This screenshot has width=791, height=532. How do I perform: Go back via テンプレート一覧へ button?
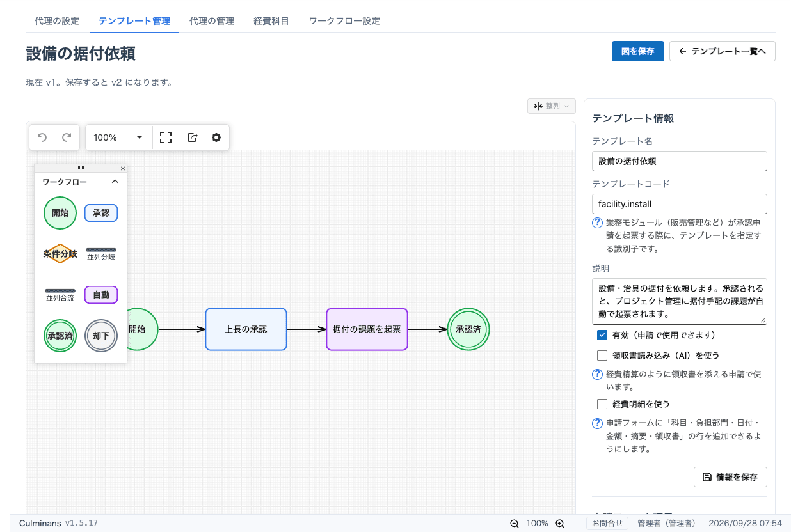[723, 52]
